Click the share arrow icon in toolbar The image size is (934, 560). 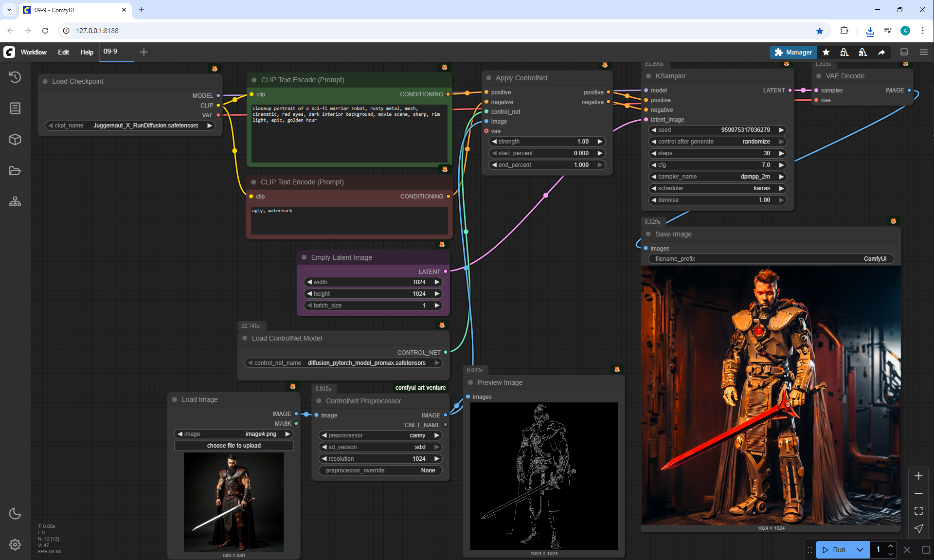(881, 52)
